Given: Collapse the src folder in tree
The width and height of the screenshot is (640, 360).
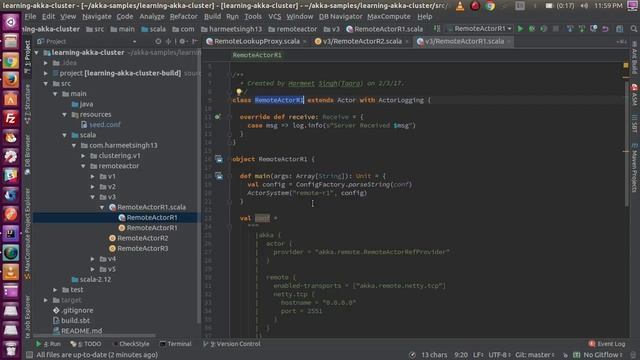Looking at the screenshot, I should point(46,83).
